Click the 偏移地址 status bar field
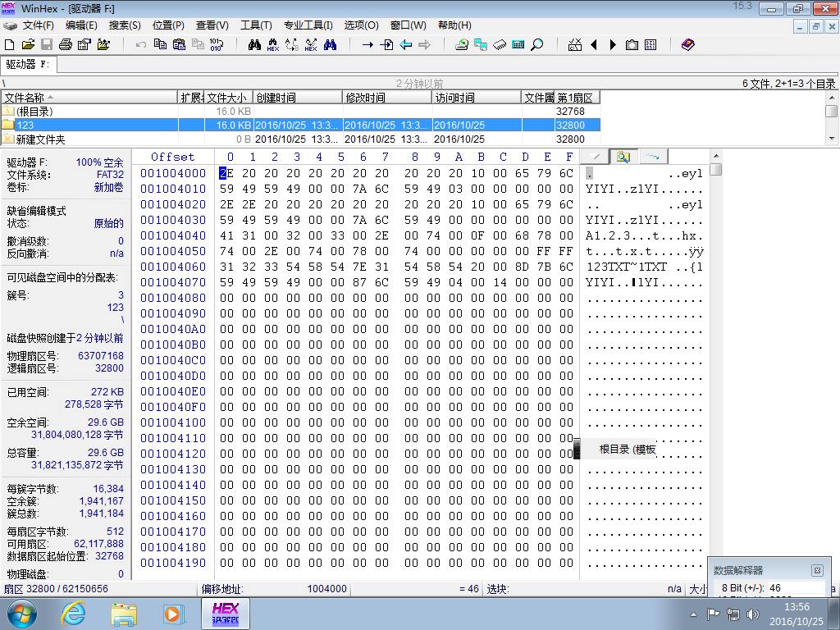 [x=274, y=589]
